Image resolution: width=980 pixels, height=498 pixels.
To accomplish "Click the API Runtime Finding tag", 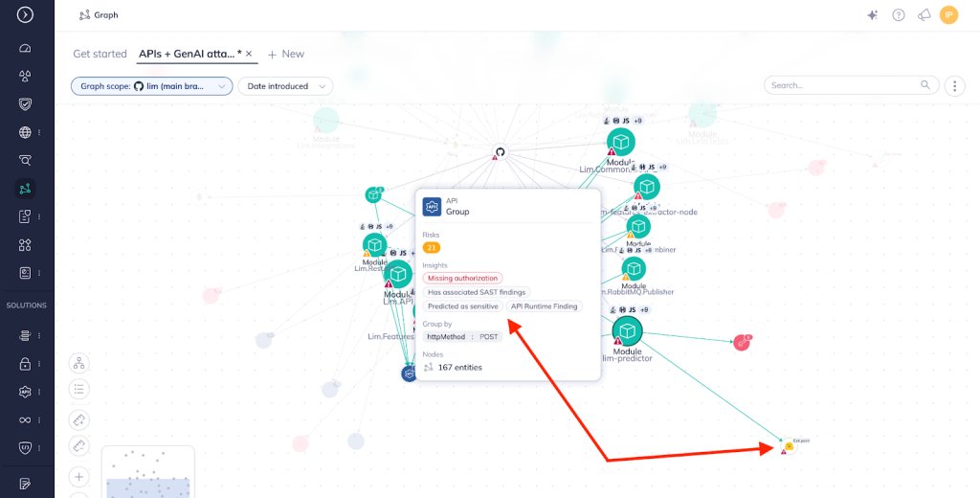I will [544, 306].
